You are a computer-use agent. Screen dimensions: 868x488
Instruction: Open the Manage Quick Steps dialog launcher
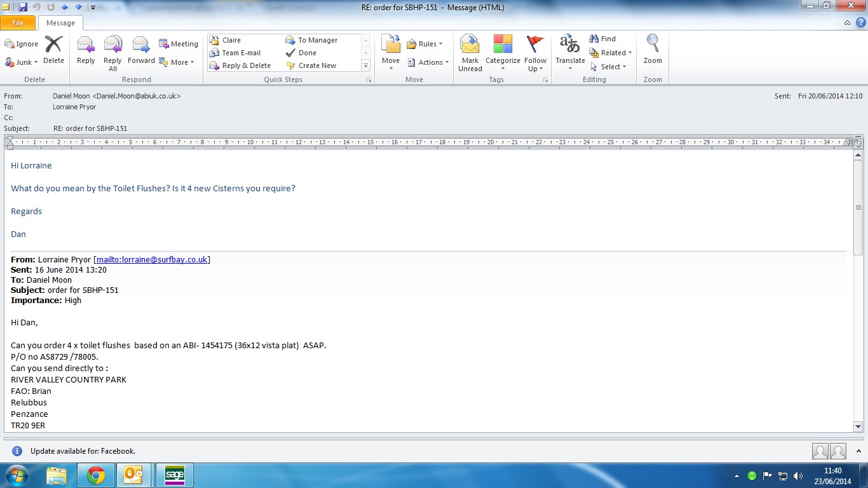[369, 80]
